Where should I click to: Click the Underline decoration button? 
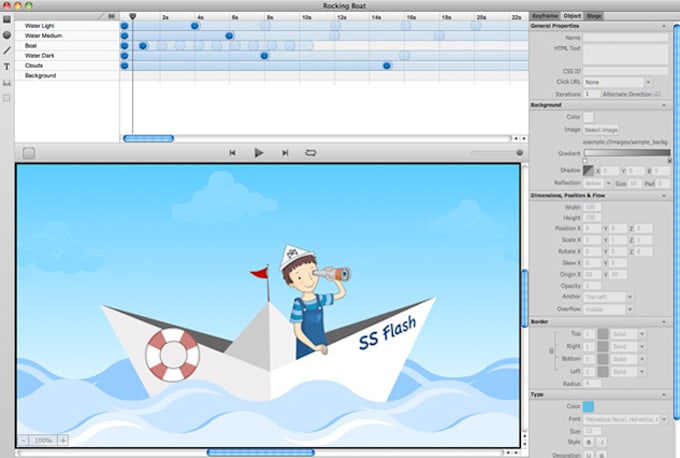pyautogui.click(x=588, y=455)
